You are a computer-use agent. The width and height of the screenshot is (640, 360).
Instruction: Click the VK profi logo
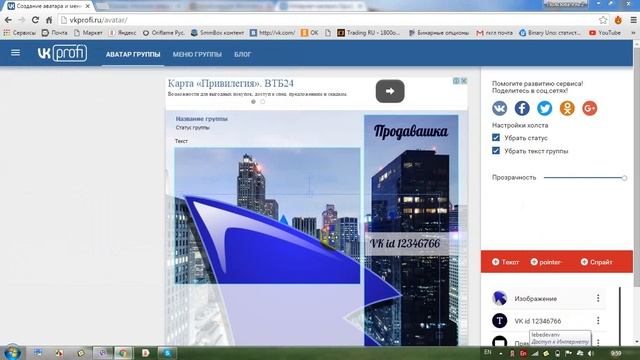[x=62, y=53]
